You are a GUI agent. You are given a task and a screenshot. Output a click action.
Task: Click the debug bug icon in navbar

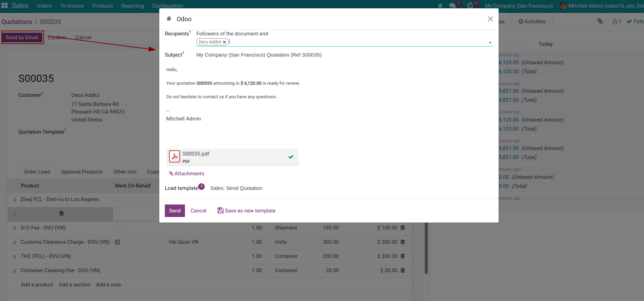click(440, 6)
